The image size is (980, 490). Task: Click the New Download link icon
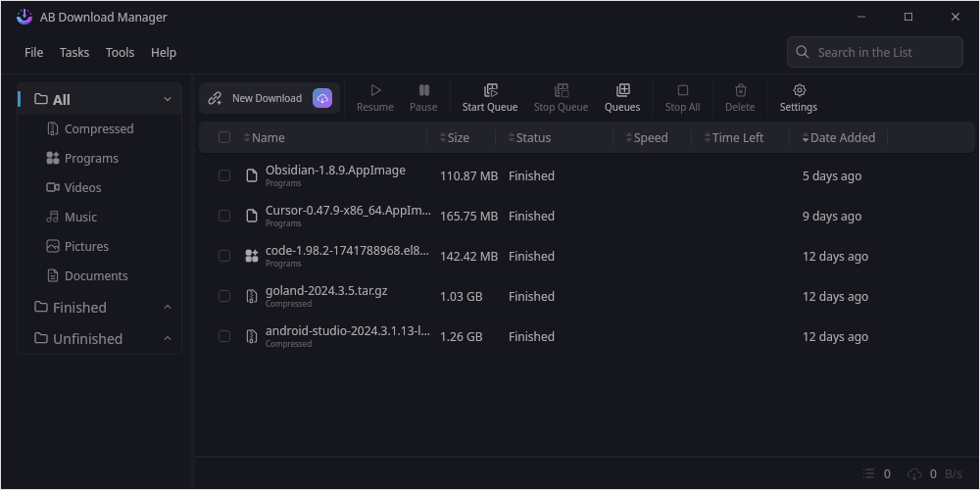click(x=215, y=98)
